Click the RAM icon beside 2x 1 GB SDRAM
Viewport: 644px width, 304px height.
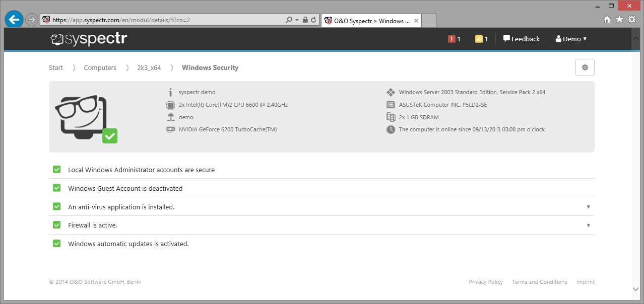(391, 117)
